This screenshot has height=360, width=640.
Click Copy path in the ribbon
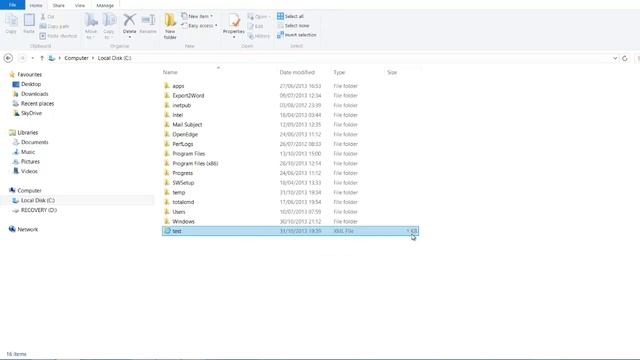coord(54,26)
